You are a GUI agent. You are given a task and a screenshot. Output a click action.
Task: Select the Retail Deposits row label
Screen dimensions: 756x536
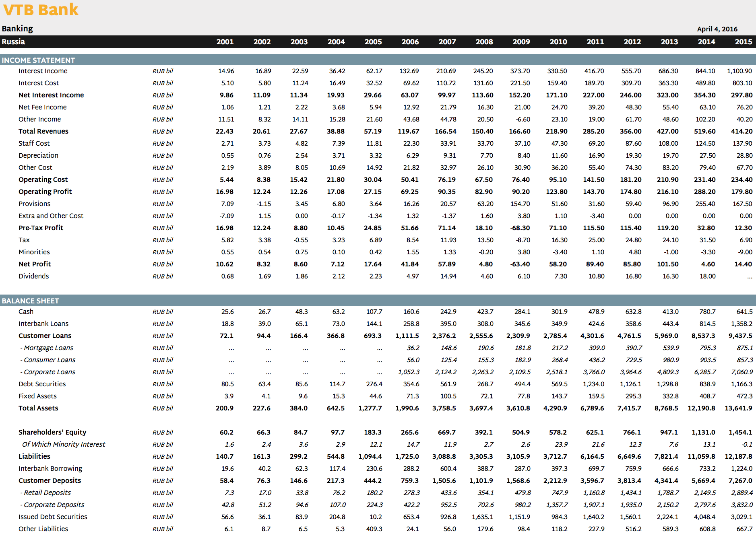point(45,493)
